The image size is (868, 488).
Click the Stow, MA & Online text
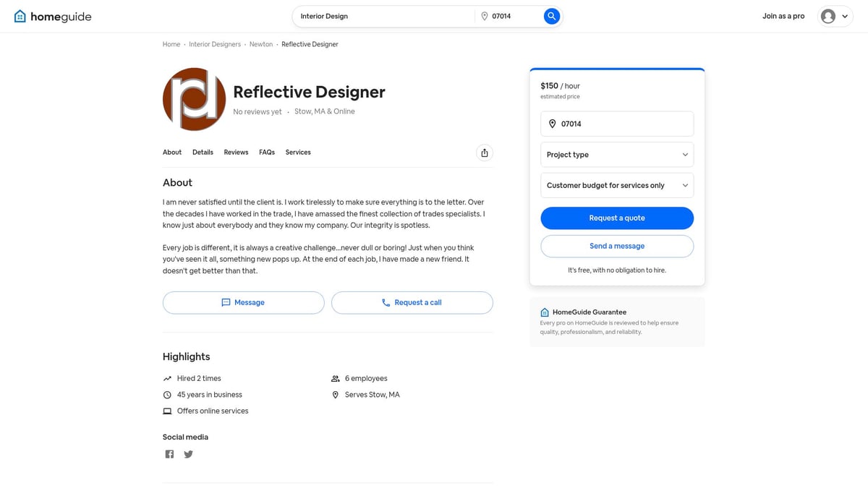pyautogui.click(x=325, y=111)
